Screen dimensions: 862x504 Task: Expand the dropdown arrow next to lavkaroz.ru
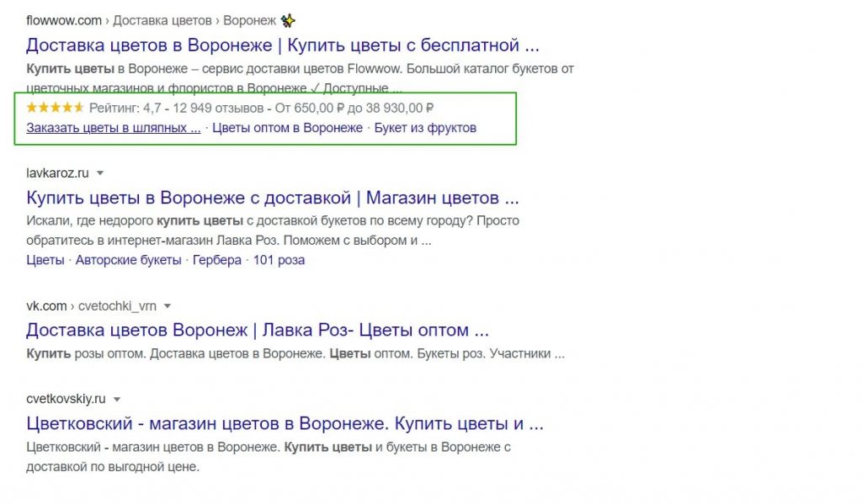pyautogui.click(x=100, y=173)
